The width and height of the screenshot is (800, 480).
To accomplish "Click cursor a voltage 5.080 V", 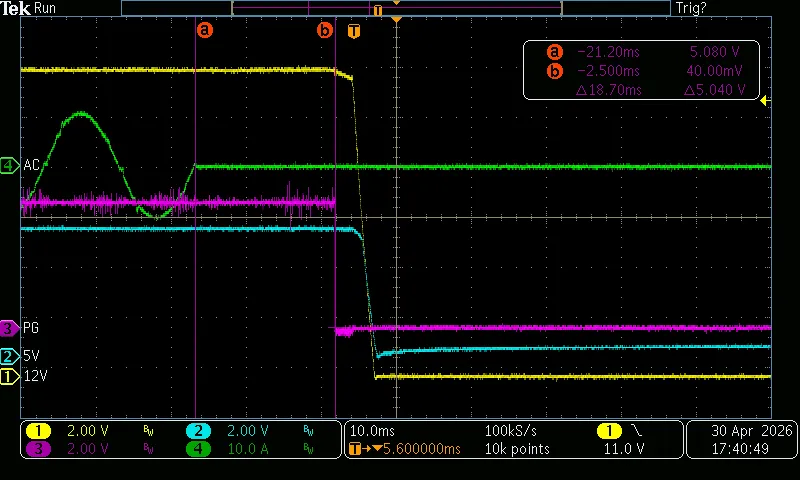I will (714, 52).
